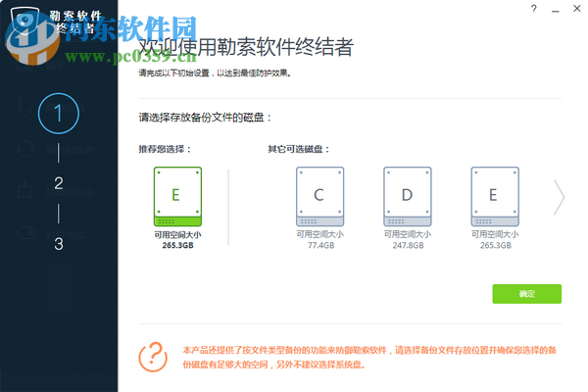Show more disks with right chevron arrow

(560, 197)
